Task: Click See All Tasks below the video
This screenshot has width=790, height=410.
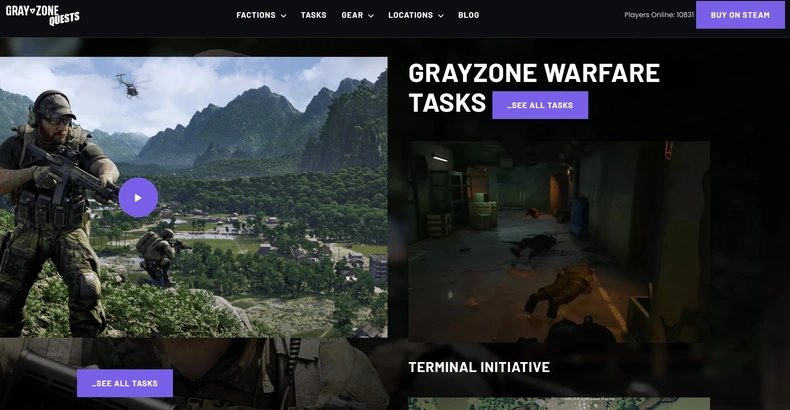Action: tap(125, 383)
